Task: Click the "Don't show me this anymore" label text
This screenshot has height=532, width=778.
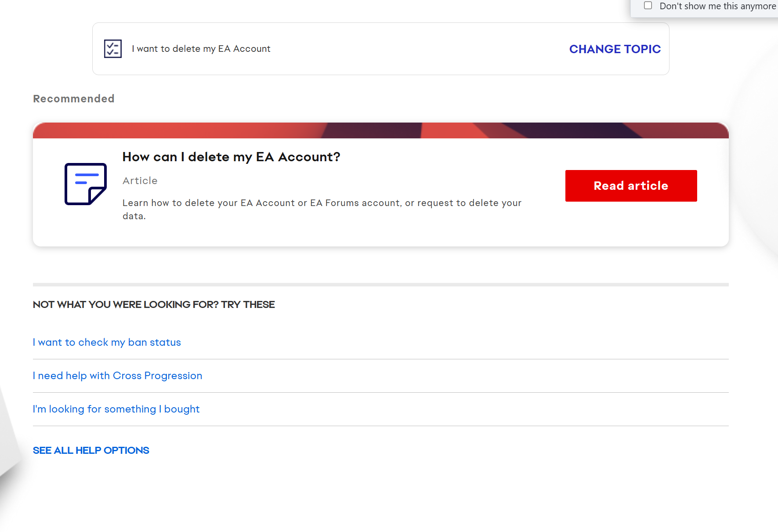Action: (x=717, y=6)
